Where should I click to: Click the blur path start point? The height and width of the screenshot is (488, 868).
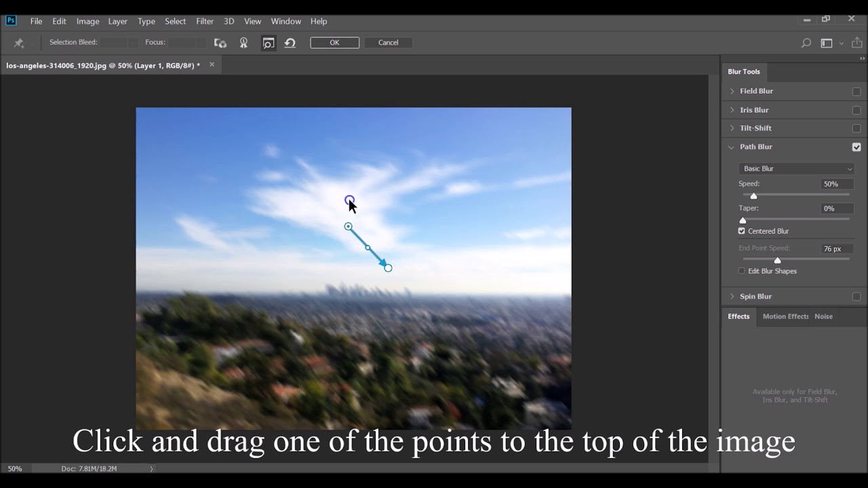pyautogui.click(x=348, y=226)
